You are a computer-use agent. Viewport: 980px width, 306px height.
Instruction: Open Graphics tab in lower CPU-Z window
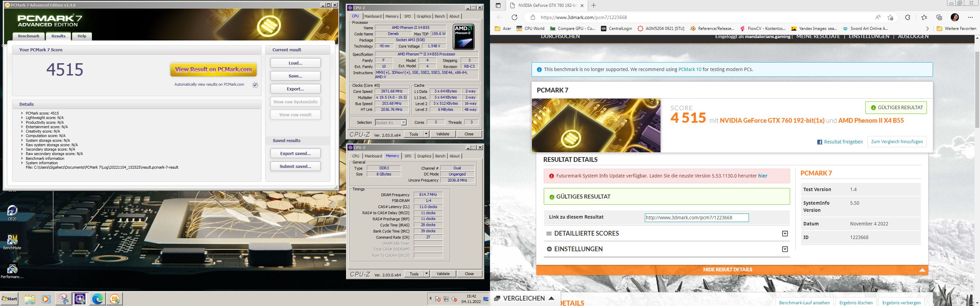click(424, 156)
